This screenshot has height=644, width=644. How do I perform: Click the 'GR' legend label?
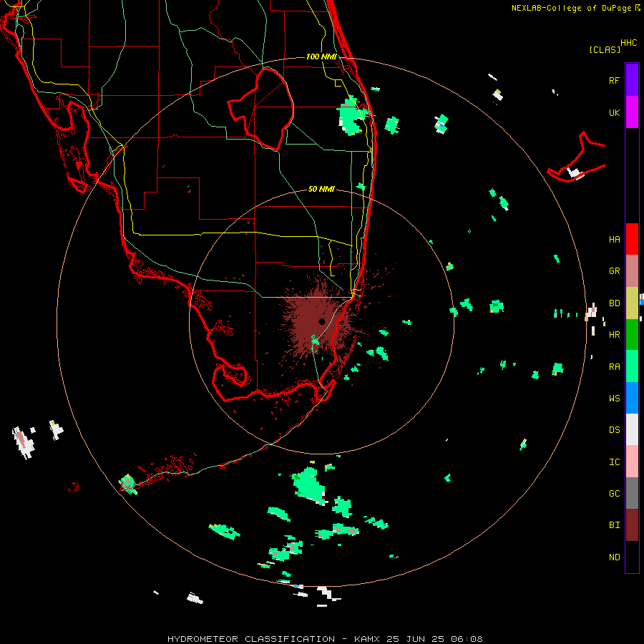pos(614,271)
